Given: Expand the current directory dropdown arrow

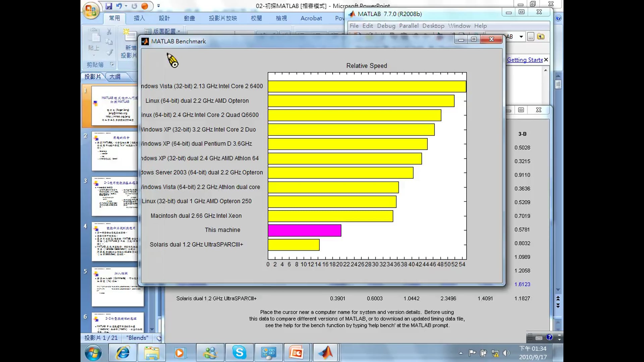Looking at the screenshot, I should click(x=521, y=37).
